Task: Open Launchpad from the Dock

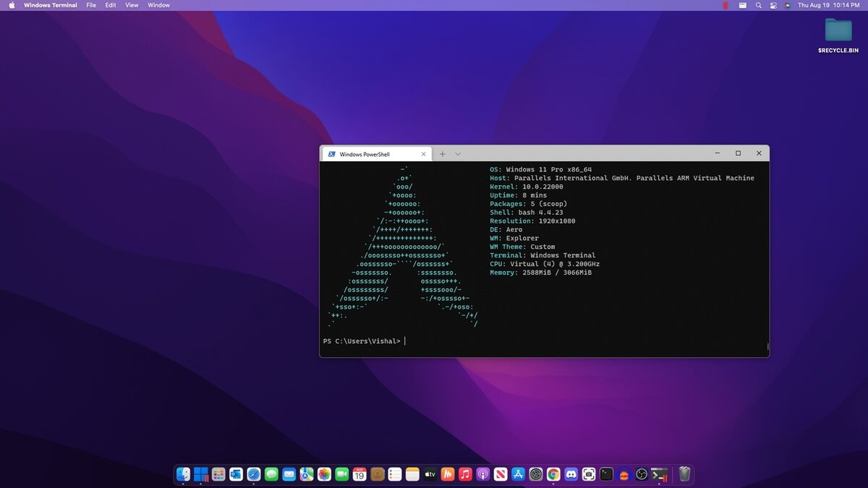Action: pyautogui.click(x=218, y=474)
